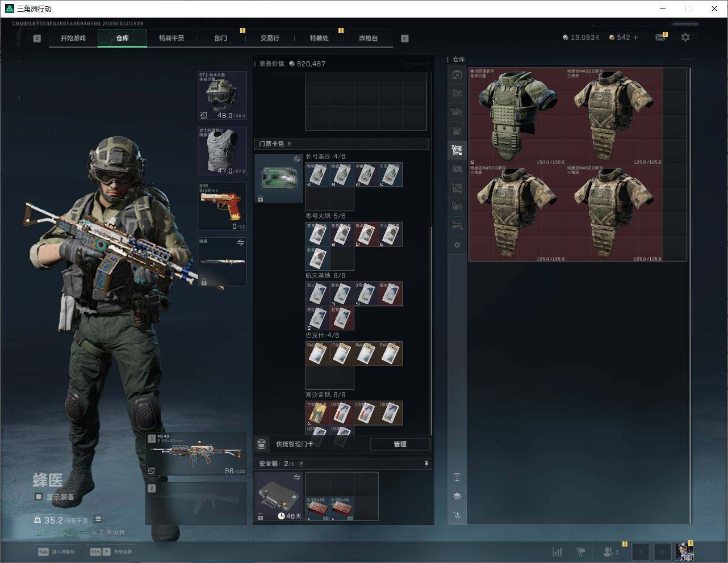Viewport: 728px width, 563px height.
Task: Select the 泰坦防弹装甲 armor in storage
Action: pos(517,116)
